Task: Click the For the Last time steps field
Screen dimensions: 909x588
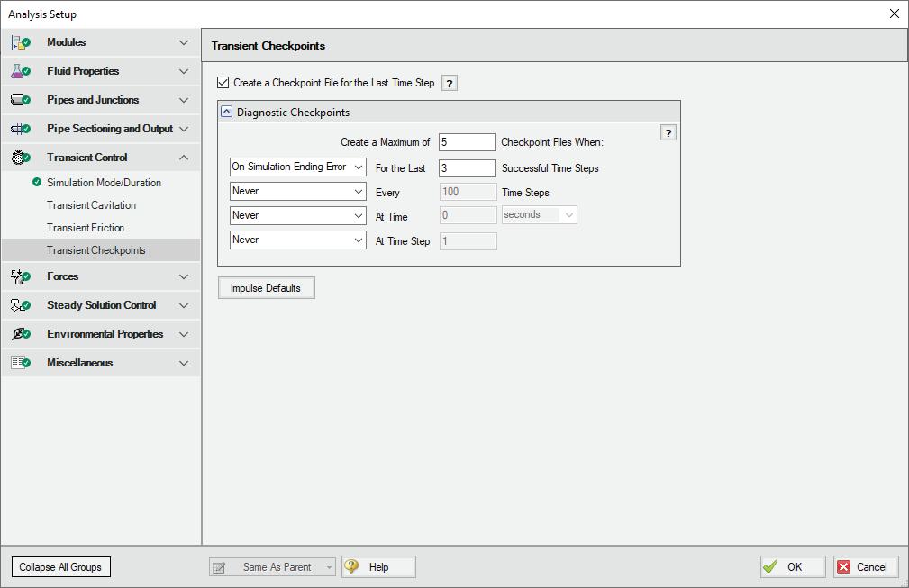Action: coord(468,168)
